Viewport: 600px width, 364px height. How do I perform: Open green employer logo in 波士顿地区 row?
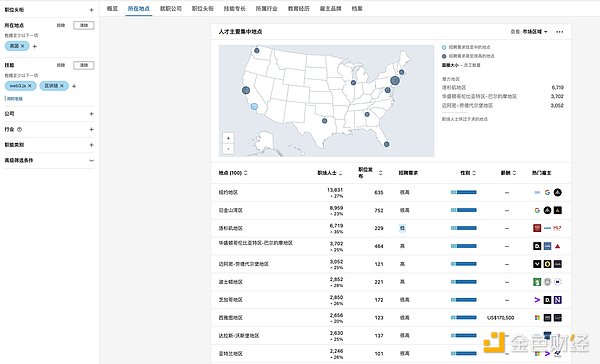(537, 282)
